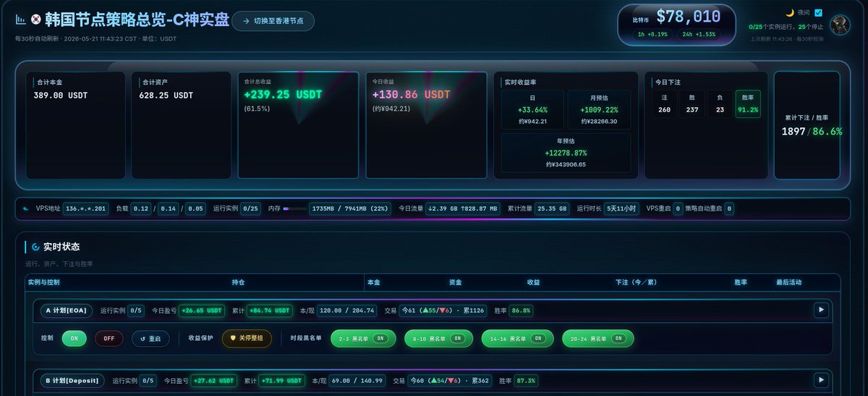Click the memory usage progress bar
This screenshot has height=396, width=868.
click(x=294, y=208)
